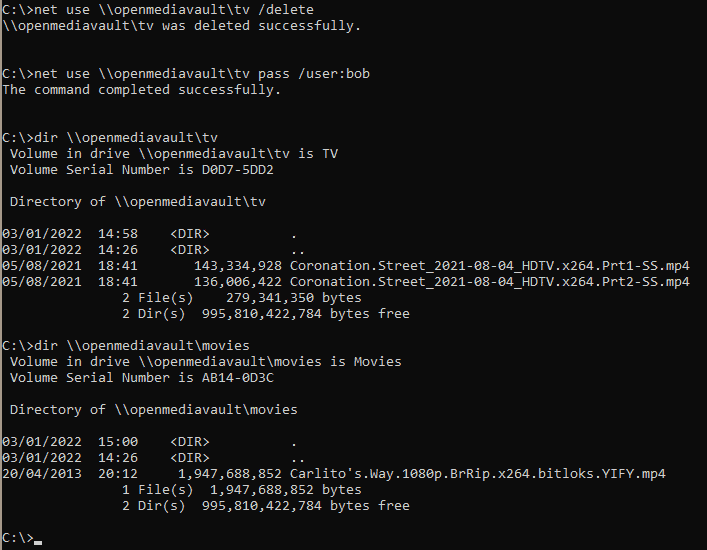Click the dir \\openmediavault\tv command line
707x550 pixels.
pos(125,137)
